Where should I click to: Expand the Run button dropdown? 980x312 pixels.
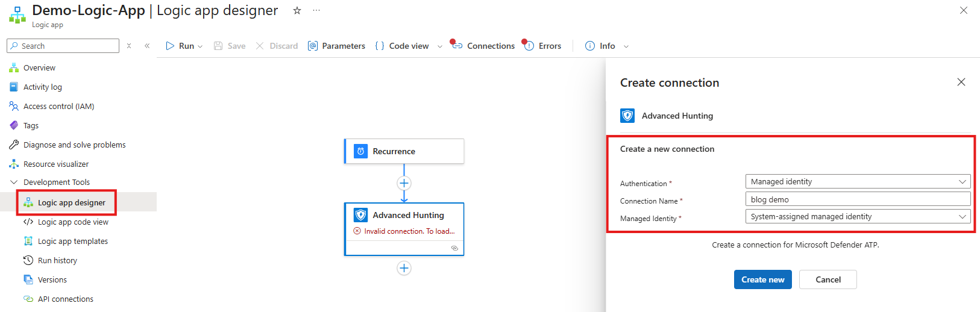click(x=200, y=46)
